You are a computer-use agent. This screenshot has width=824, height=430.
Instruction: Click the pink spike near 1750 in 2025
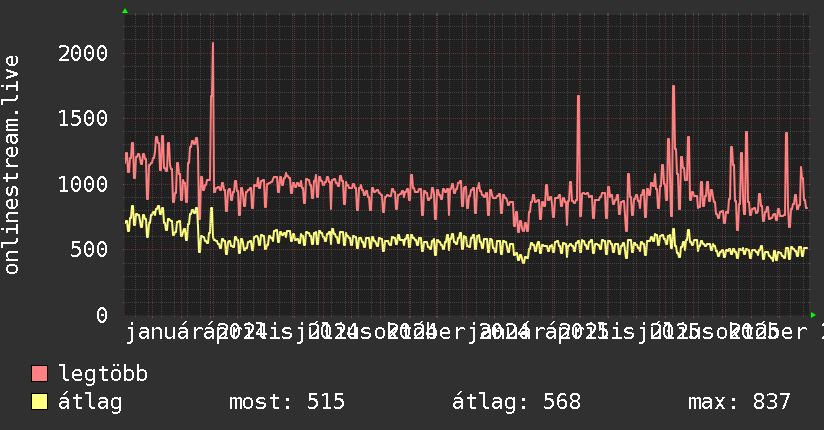pos(673,87)
